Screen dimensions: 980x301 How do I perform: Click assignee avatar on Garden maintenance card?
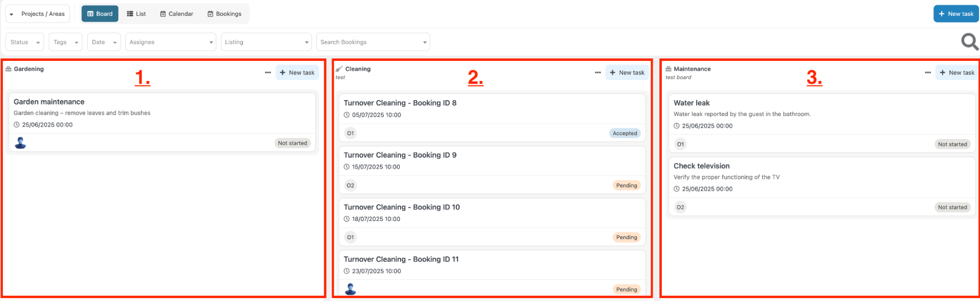pos(21,143)
